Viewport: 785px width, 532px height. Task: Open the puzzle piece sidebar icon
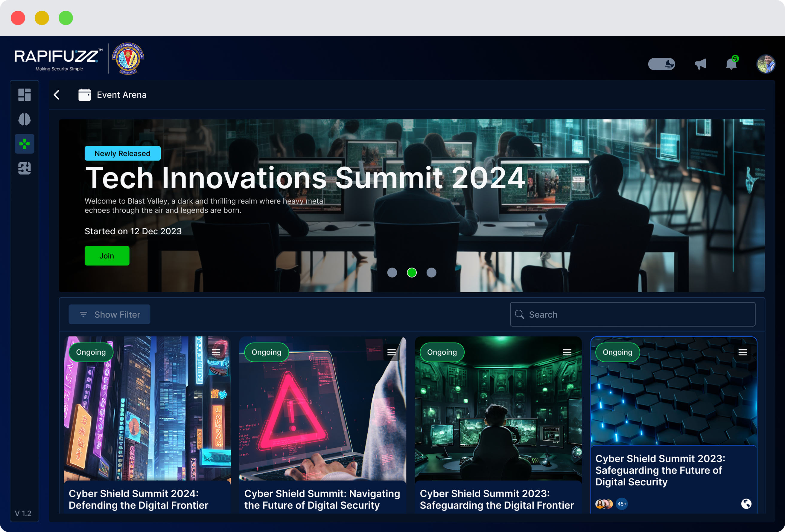[24, 168]
